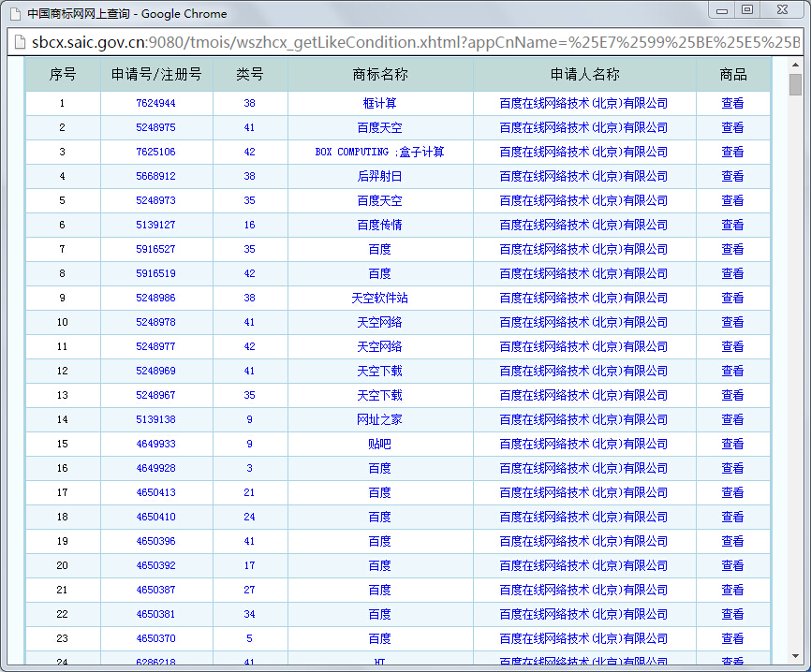Click the page icon in the address bar
Image resolution: width=811 pixels, height=672 pixels.
(20, 42)
